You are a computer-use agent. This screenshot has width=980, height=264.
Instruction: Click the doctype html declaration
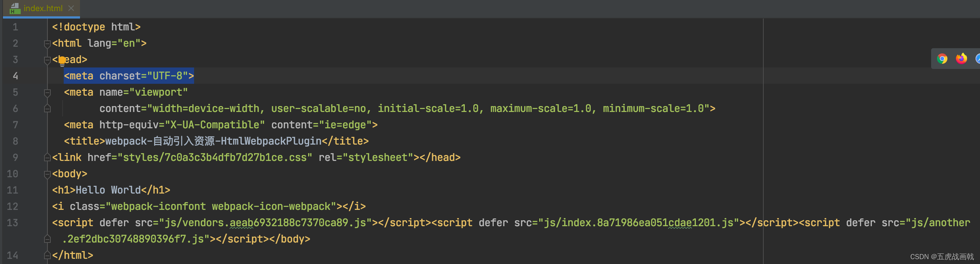coord(96,27)
